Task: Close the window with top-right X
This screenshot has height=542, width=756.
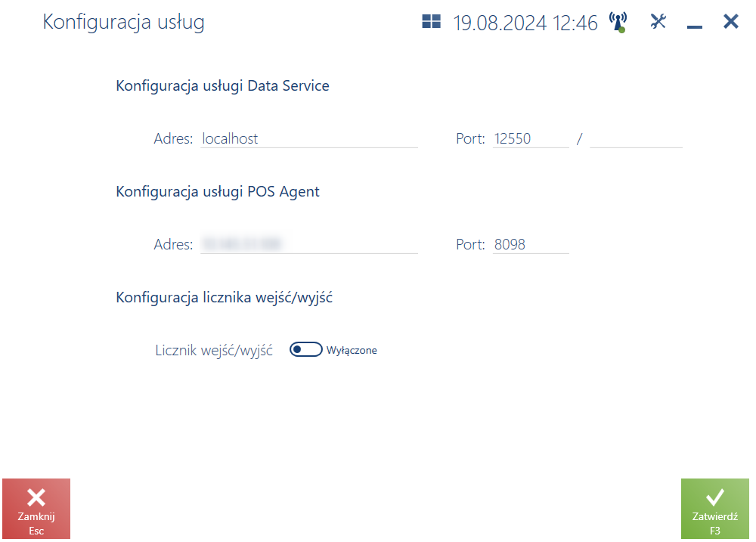Action: pos(731,21)
